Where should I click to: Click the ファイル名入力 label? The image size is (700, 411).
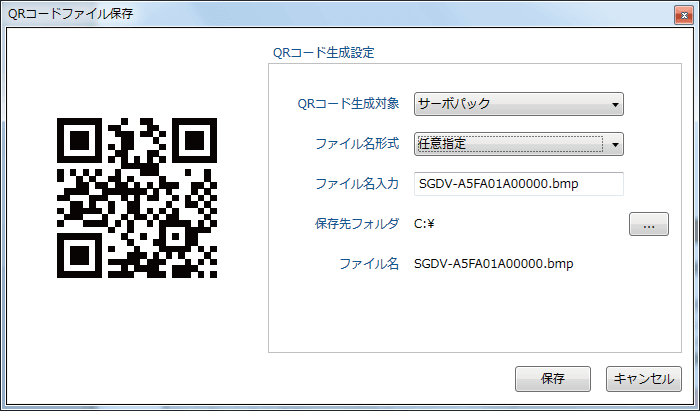pyautogui.click(x=357, y=184)
